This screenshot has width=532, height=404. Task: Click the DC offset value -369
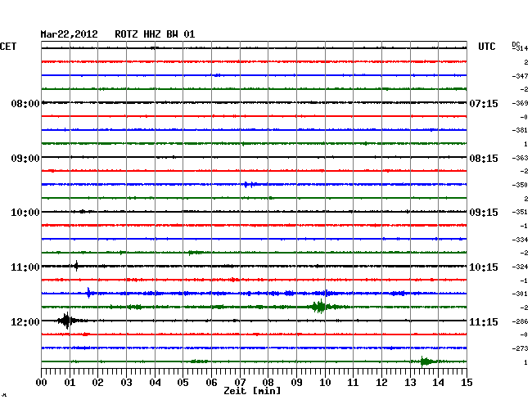click(x=520, y=103)
